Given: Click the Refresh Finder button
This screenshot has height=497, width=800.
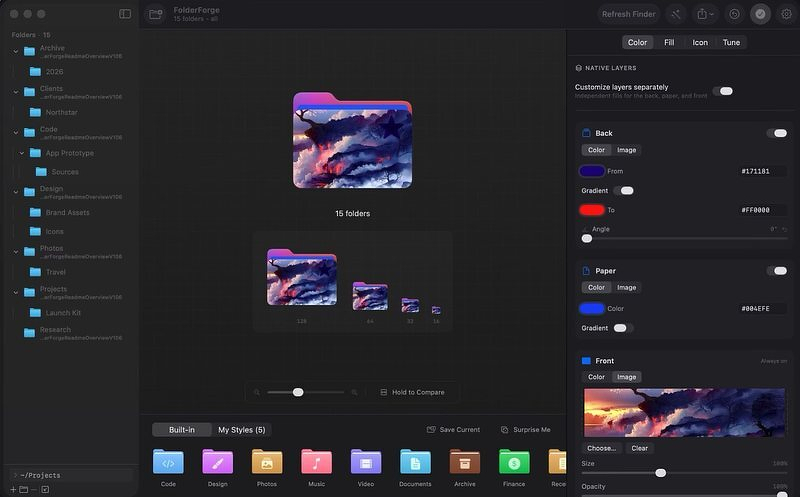Looking at the screenshot, I should 629,14.
